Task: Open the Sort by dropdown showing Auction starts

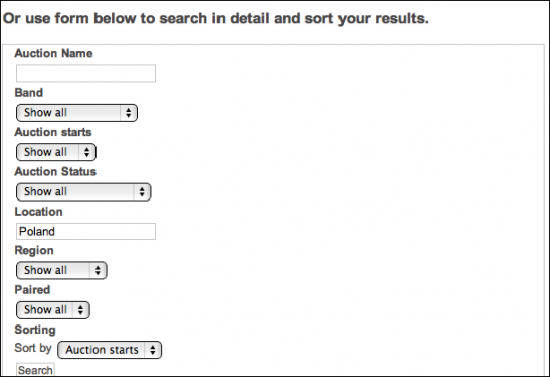Action: pyautogui.click(x=109, y=350)
